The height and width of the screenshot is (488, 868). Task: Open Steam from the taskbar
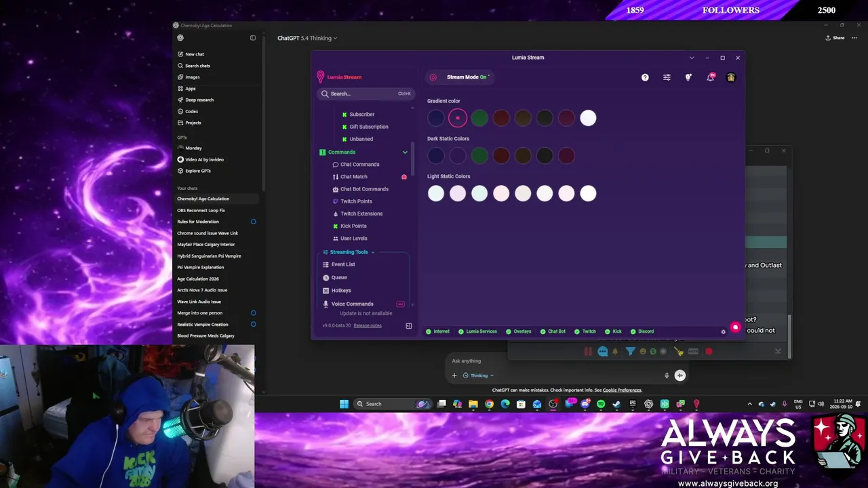pyautogui.click(x=616, y=404)
